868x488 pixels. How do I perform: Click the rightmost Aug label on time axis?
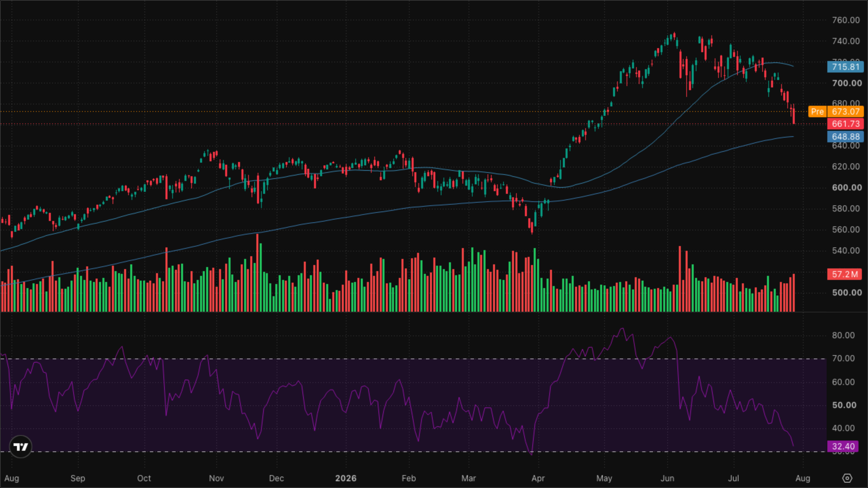pyautogui.click(x=803, y=478)
